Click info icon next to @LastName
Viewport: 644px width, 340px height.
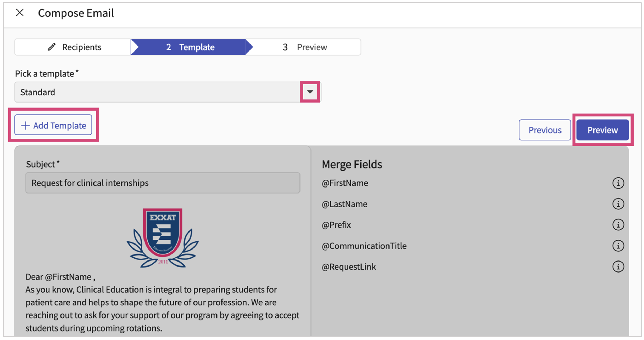point(618,204)
